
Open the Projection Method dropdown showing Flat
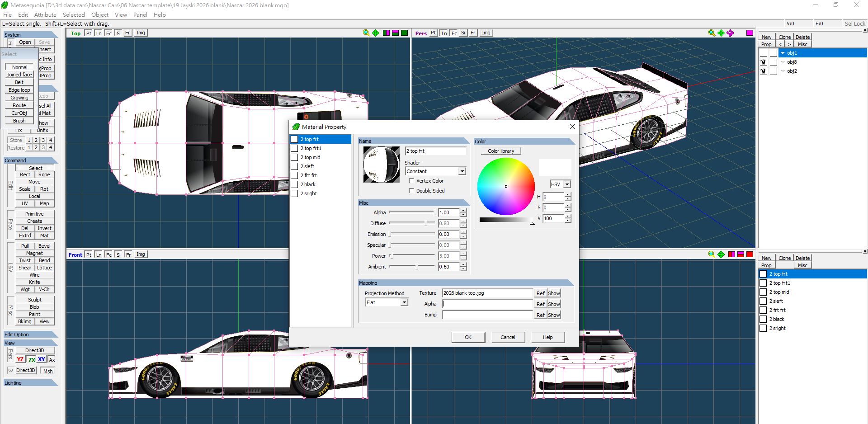(x=387, y=302)
